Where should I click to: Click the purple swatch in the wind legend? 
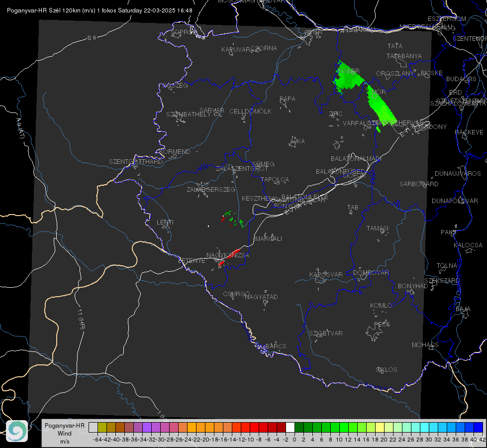pyautogui.click(x=147, y=427)
